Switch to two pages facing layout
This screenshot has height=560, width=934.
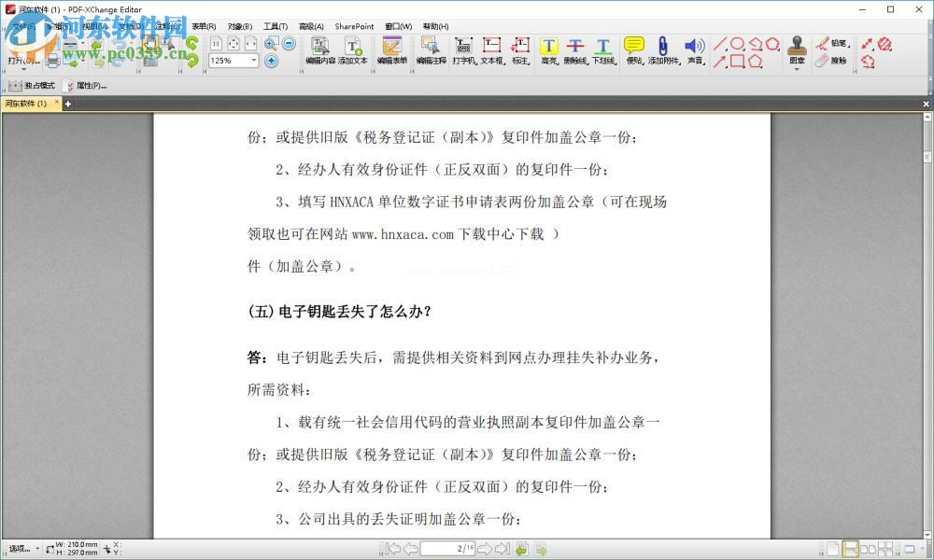tap(868, 548)
